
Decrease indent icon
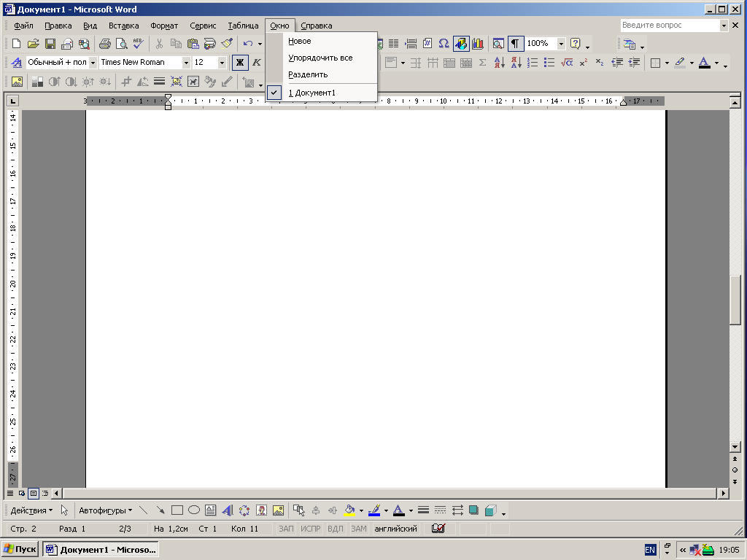coord(617,63)
